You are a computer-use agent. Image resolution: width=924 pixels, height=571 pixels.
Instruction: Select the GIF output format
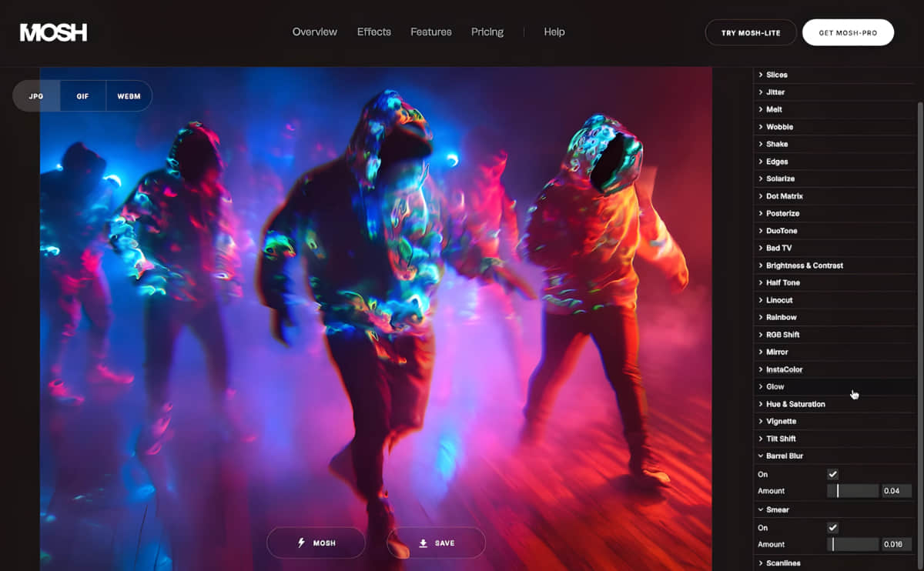click(x=82, y=97)
